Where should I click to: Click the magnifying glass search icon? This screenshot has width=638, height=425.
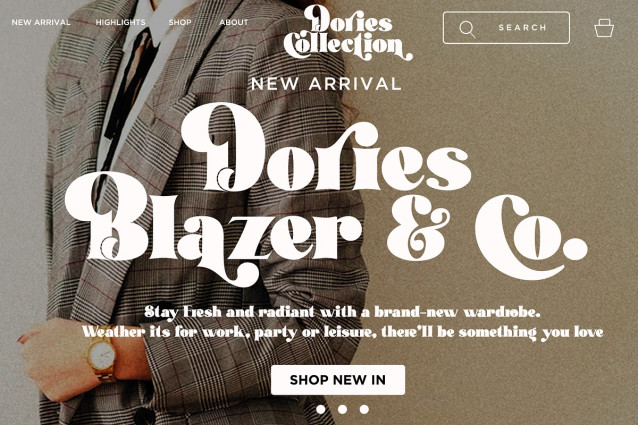[x=467, y=29]
